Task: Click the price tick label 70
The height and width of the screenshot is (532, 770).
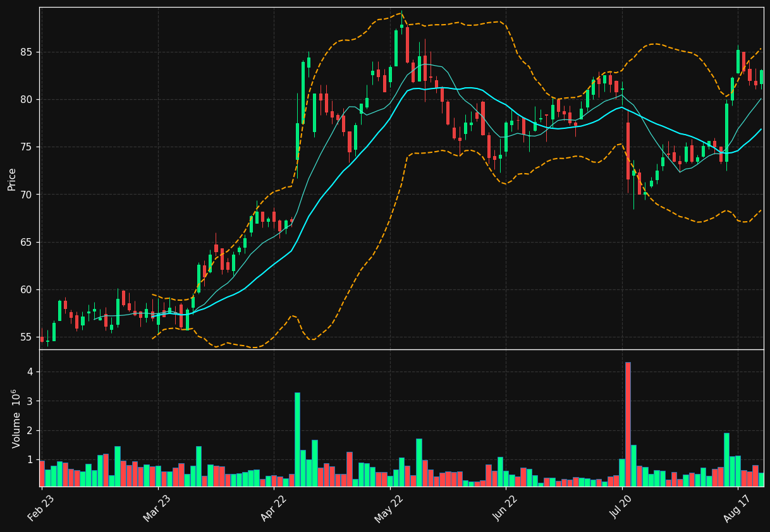Action: 27,195
